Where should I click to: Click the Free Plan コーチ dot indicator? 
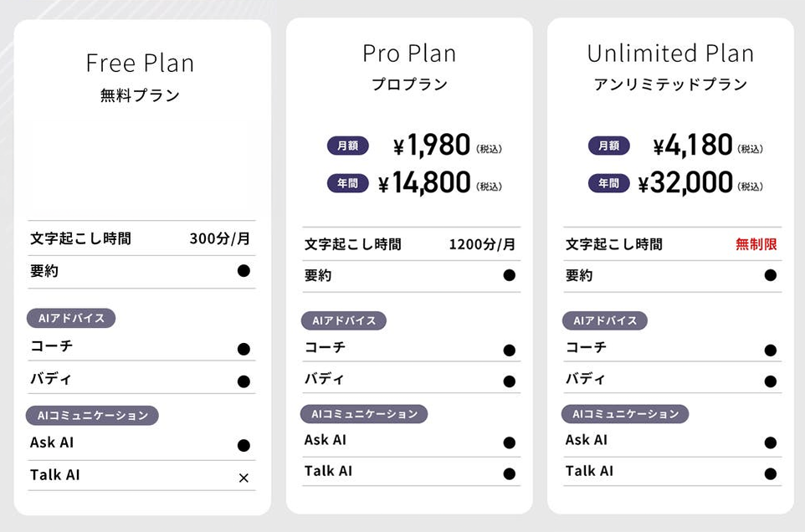pos(244,349)
